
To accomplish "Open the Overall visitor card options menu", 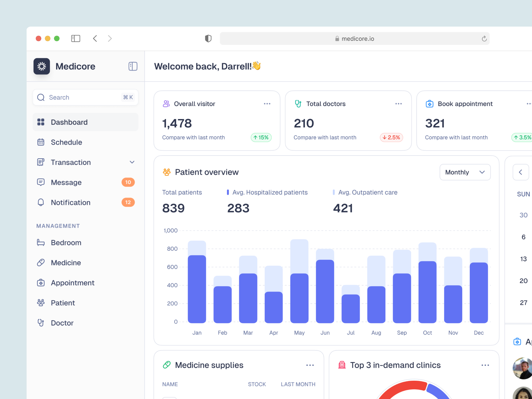I will click(267, 104).
